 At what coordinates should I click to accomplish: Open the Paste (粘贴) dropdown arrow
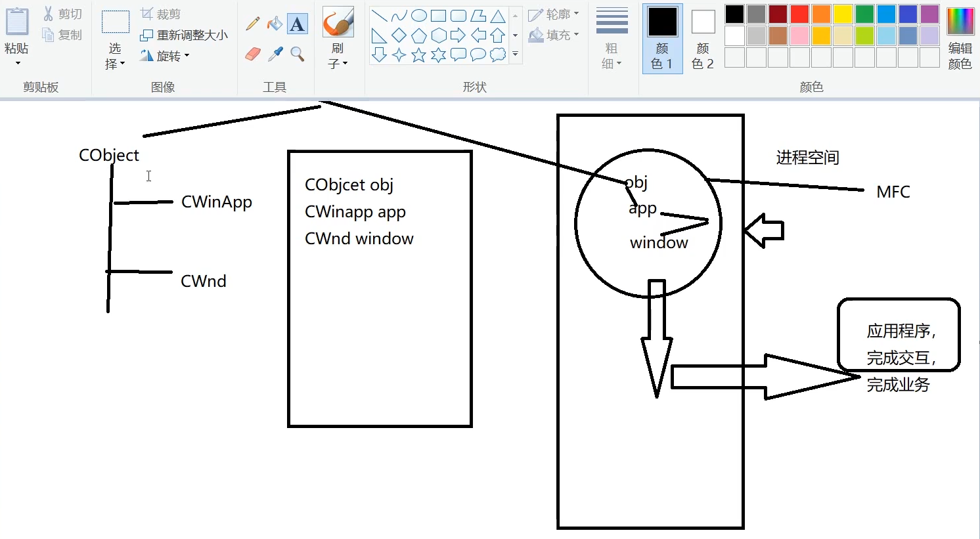18,63
